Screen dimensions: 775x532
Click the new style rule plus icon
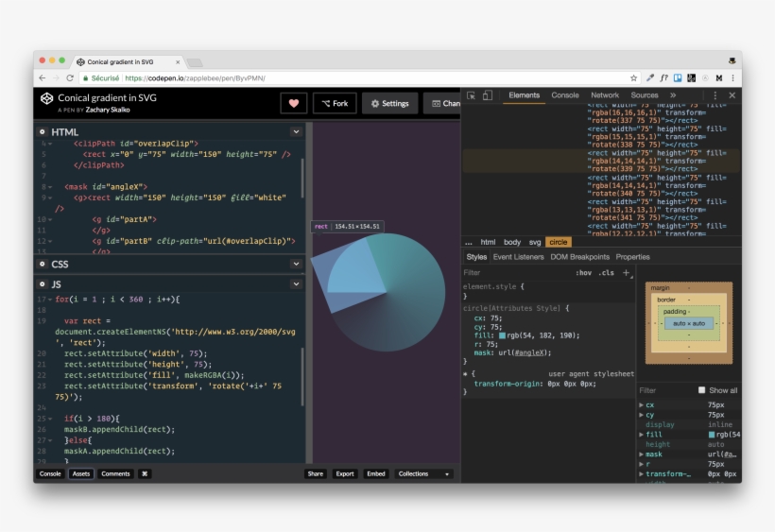[627, 272]
